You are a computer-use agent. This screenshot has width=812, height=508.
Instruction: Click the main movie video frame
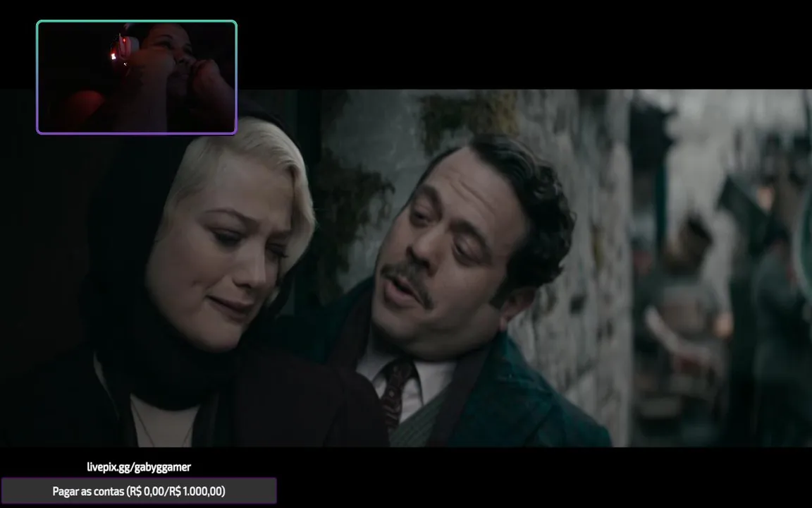coord(406,268)
